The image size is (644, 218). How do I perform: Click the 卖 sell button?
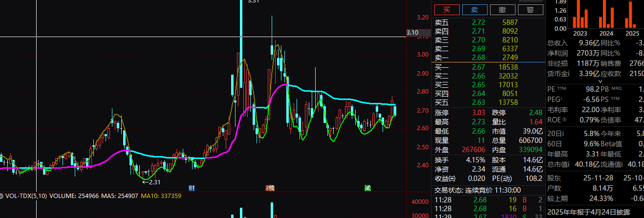point(474,10)
